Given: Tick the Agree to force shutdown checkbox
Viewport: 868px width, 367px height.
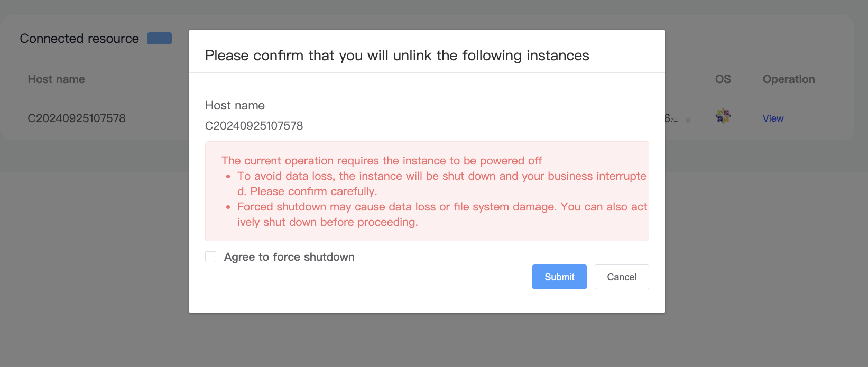Looking at the screenshot, I should 210,257.
